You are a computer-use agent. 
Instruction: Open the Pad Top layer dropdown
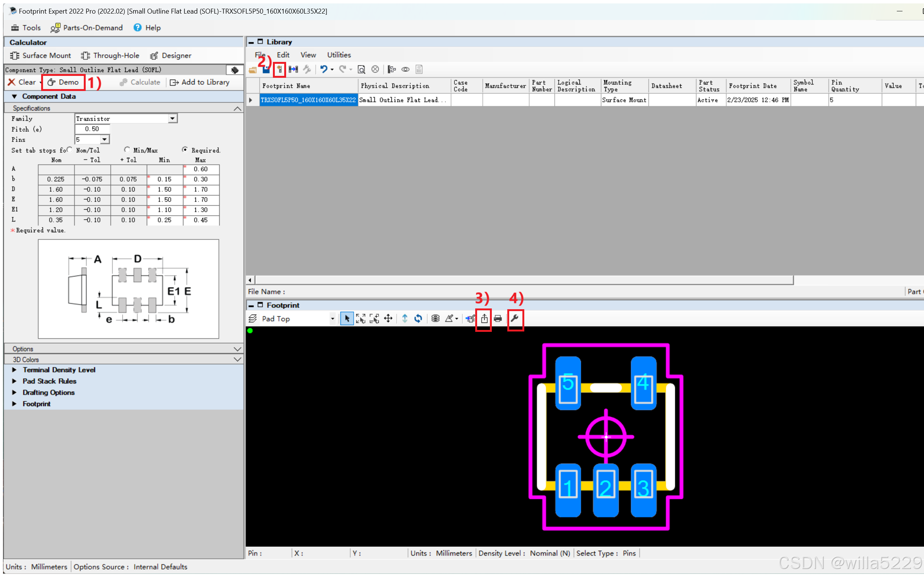(x=332, y=318)
